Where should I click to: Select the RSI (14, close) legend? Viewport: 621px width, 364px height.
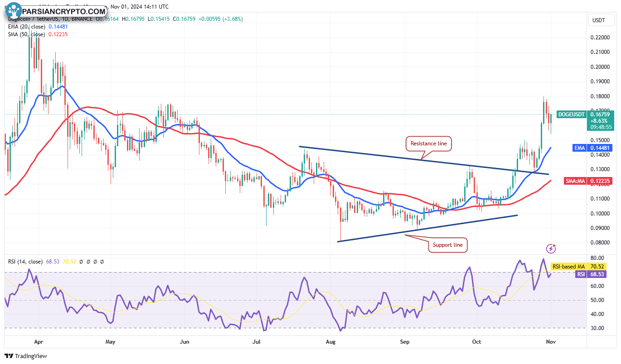[25, 262]
